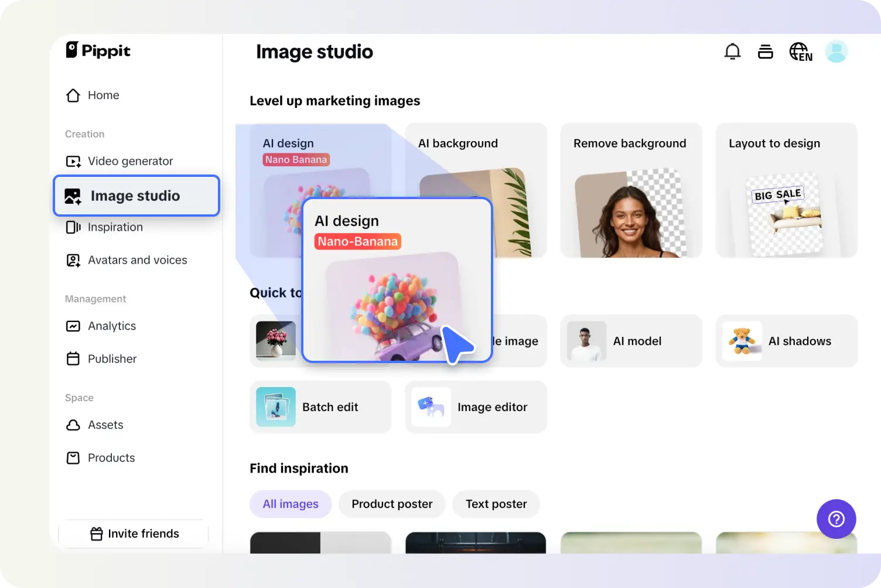The width and height of the screenshot is (881, 588).
Task: Open the language selector showing EN
Action: (800, 52)
